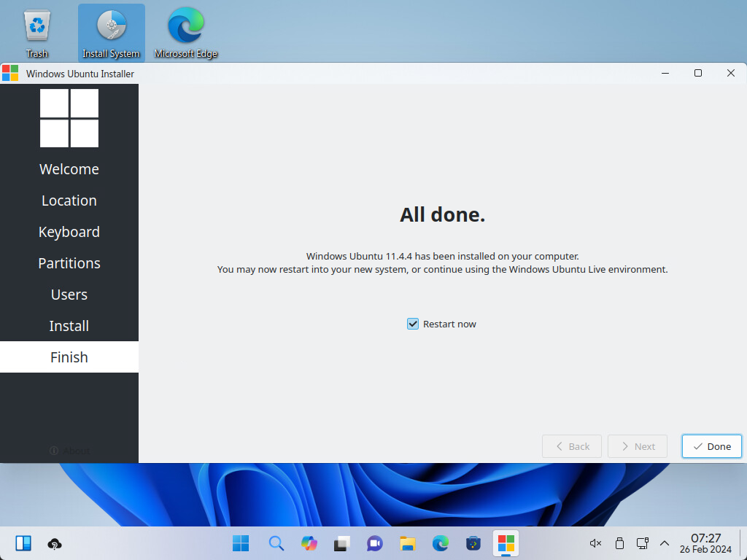Open File Explorer from taskbar
Image resolution: width=747 pixels, height=560 pixels.
point(407,543)
